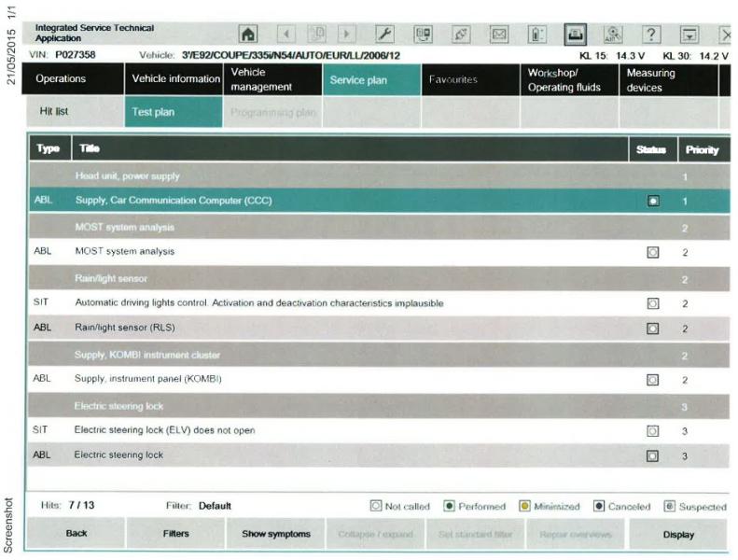Click the printer icon in toolbar

tap(576, 35)
